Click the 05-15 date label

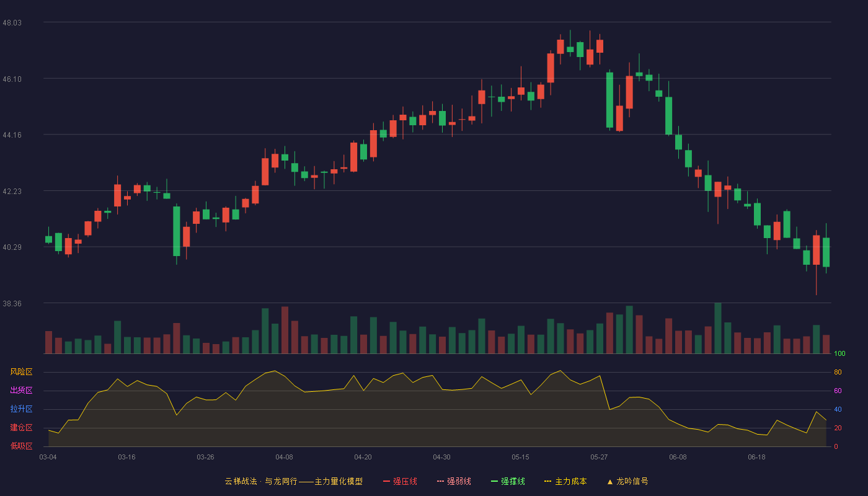520,457
